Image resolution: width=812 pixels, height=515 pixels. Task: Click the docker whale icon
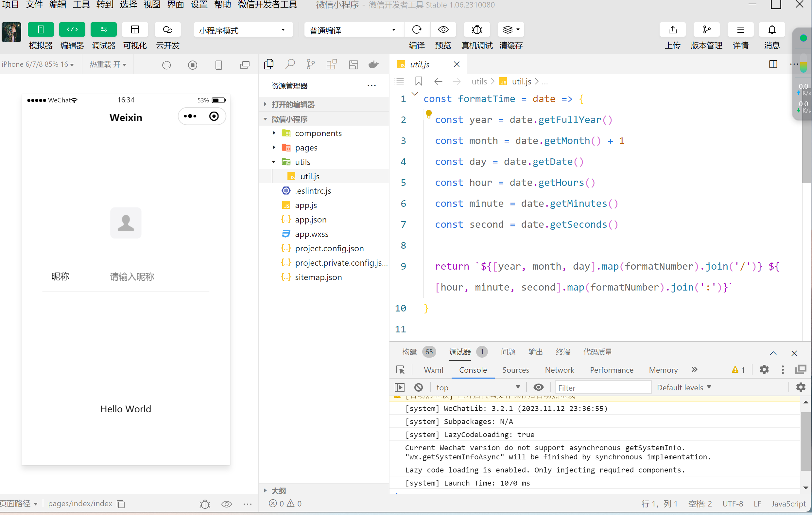pyautogui.click(x=373, y=64)
